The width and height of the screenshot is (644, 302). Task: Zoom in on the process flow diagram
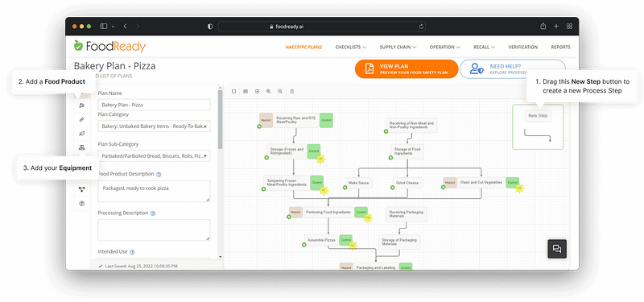tap(268, 91)
